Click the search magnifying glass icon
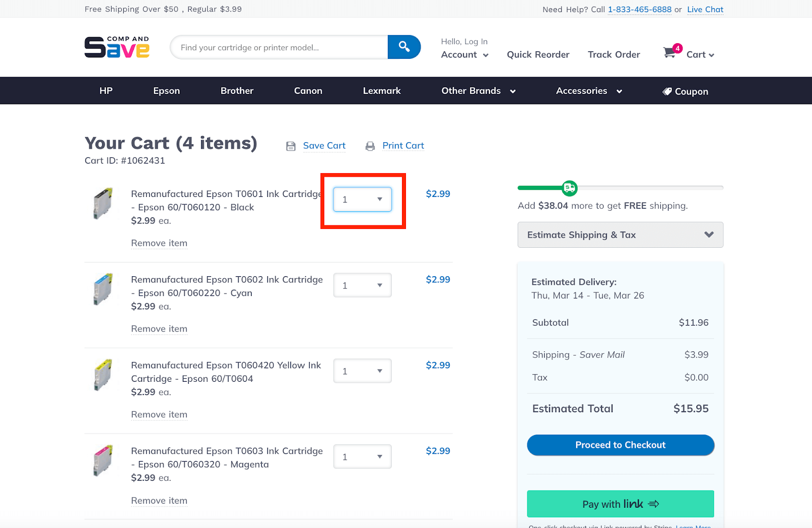 [x=403, y=47]
